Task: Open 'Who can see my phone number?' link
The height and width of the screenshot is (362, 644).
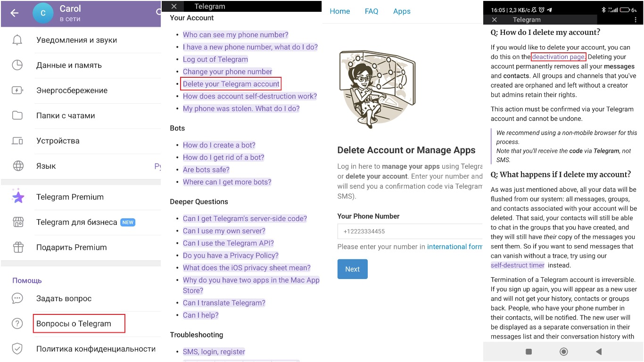Action: tap(235, 35)
